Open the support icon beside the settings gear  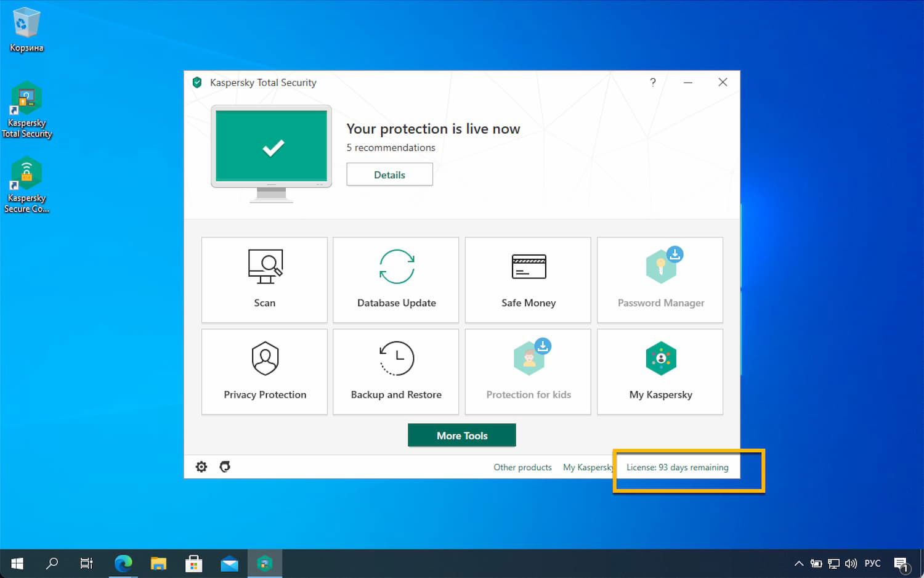click(x=225, y=466)
